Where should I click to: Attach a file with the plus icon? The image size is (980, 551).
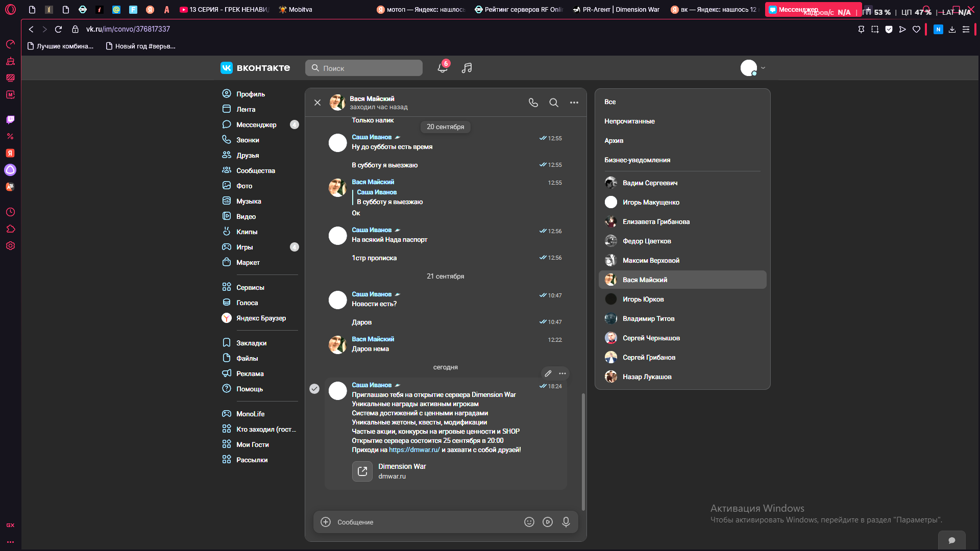pyautogui.click(x=326, y=522)
